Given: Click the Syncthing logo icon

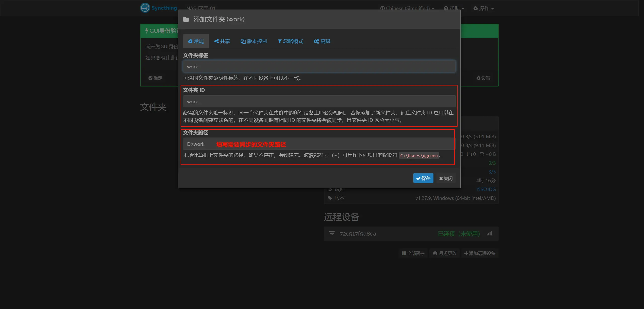Looking at the screenshot, I should [145, 8].
